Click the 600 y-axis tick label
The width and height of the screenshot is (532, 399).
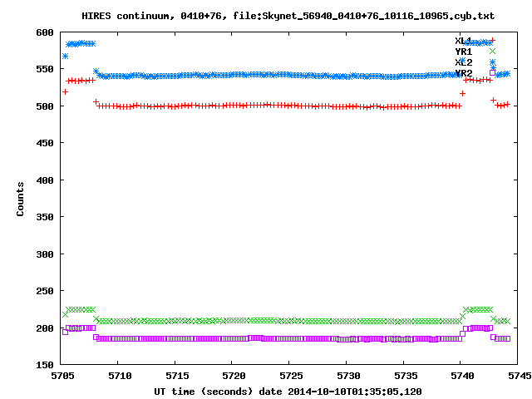click(45, 32)
